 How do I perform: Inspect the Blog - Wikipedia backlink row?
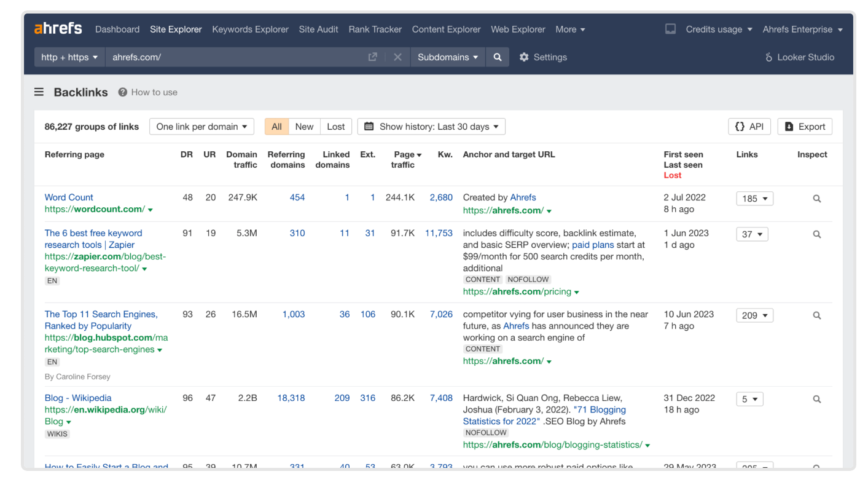[x=816, y=399]
